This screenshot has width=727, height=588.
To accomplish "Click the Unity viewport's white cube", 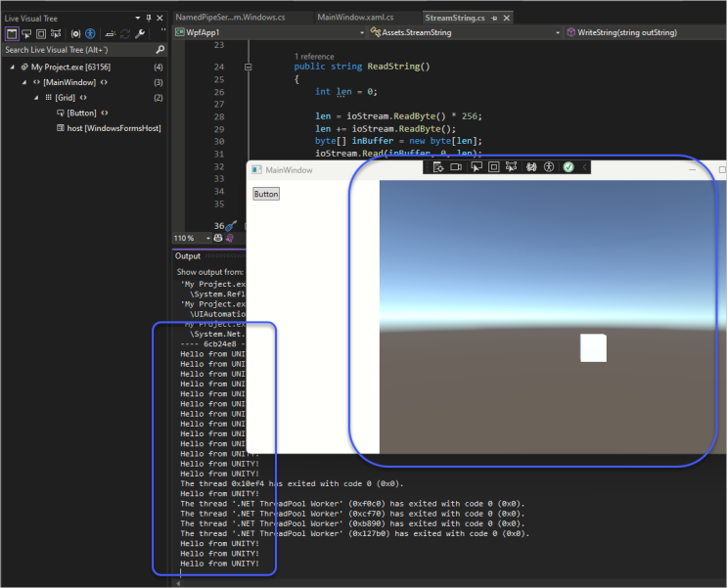I will click(x=594, y=347).
